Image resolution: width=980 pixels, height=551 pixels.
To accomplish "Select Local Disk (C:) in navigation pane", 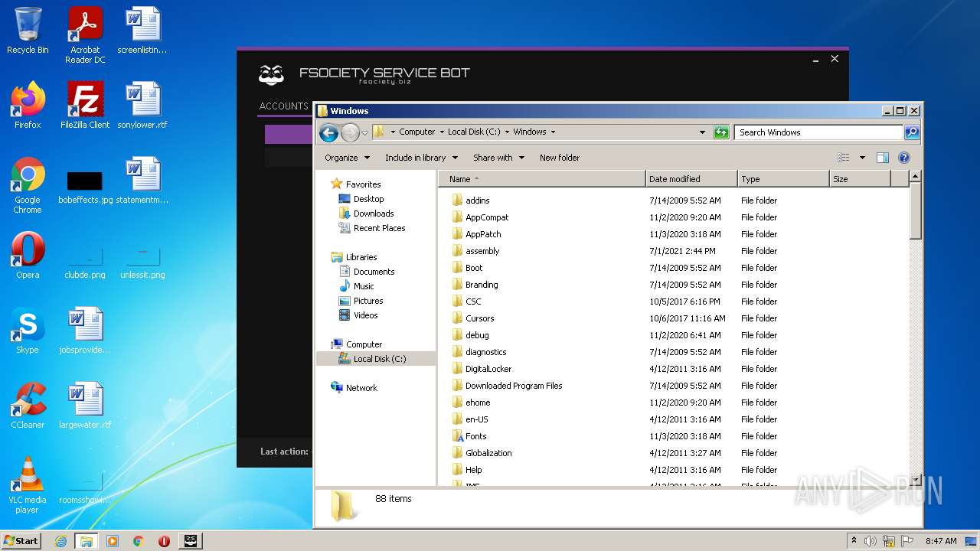I will click(375, 359).
